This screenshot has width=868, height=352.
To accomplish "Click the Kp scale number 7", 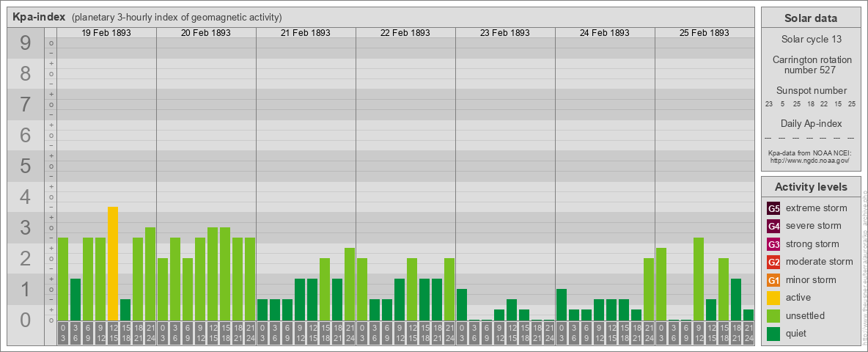I will tap(26, 105).
